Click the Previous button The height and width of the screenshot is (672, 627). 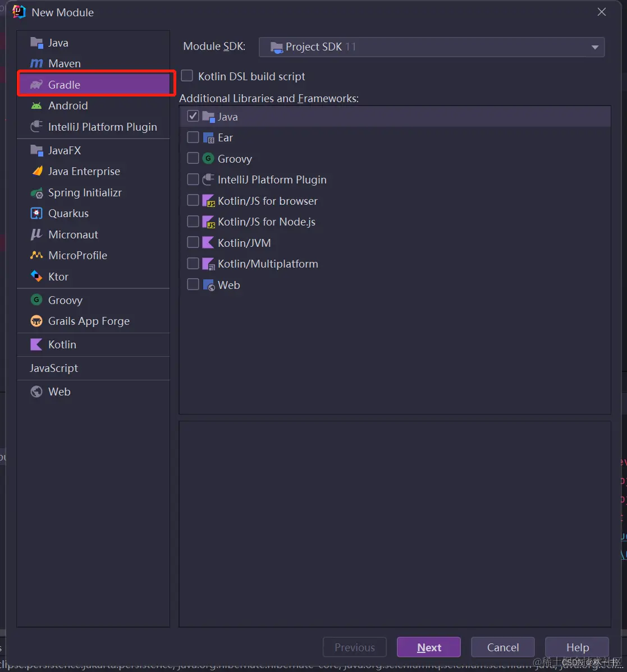coord(355,647)
